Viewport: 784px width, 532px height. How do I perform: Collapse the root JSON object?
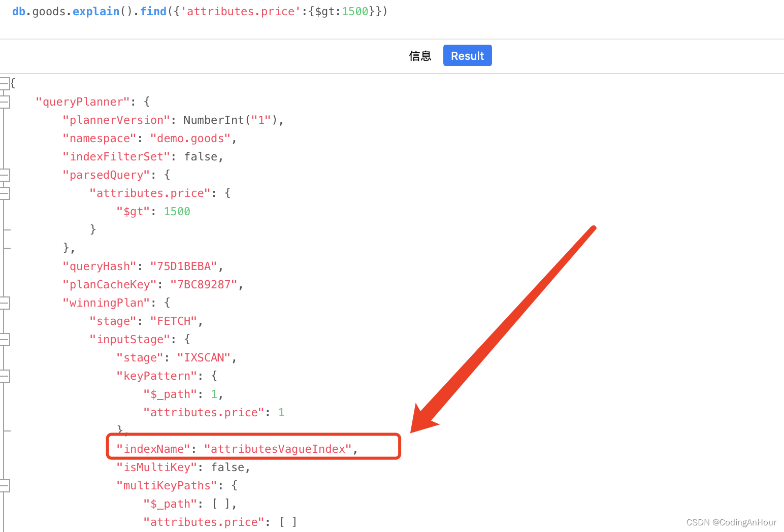coord(5,84)
